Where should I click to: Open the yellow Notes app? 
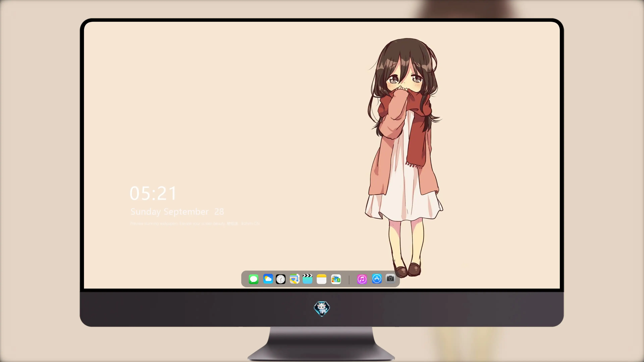point(321,279)
